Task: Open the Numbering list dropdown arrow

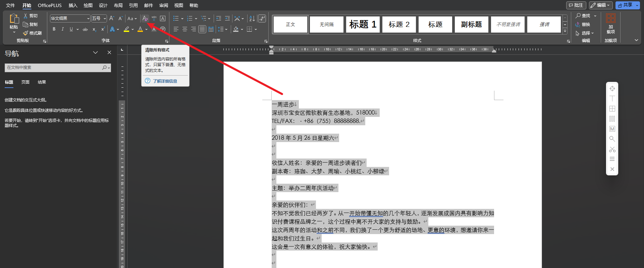Action: [x=196, y=18]
